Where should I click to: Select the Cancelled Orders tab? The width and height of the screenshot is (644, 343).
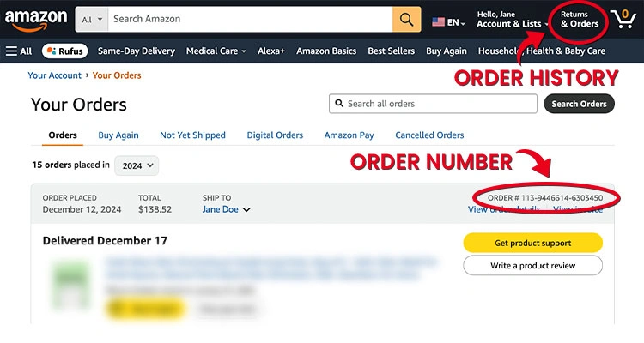429,135
